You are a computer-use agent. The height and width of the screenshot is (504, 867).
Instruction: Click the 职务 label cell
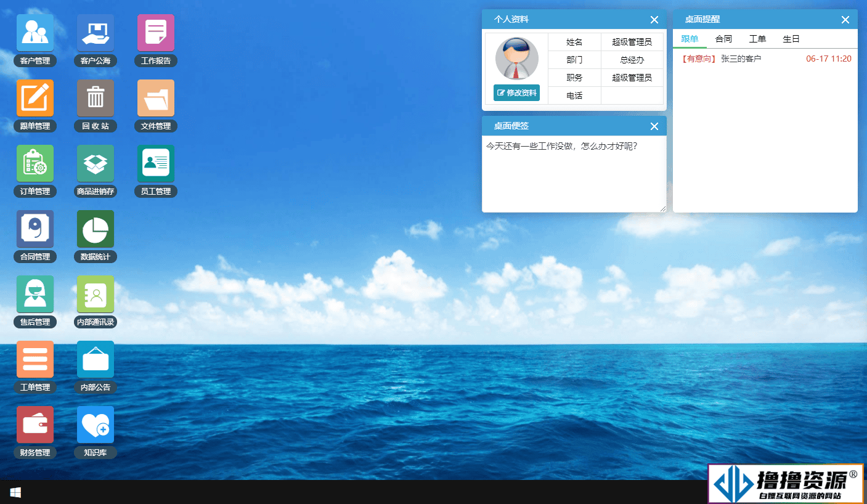coord(574,78)
